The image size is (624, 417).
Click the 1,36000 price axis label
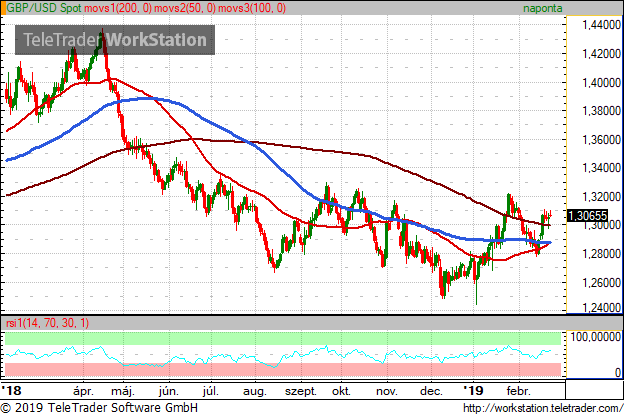pyautogui.click(x=601, y=140)
